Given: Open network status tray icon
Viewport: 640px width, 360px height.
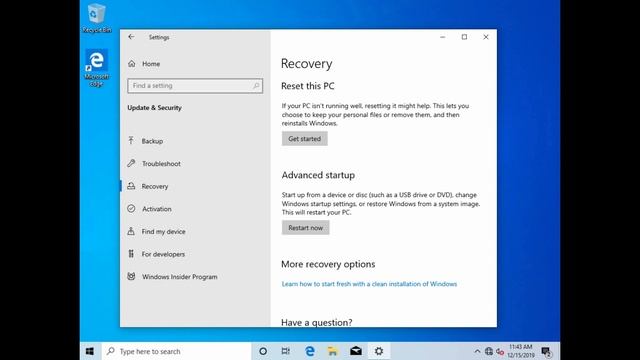Looking at the screenshot, I should pos(489,351).
